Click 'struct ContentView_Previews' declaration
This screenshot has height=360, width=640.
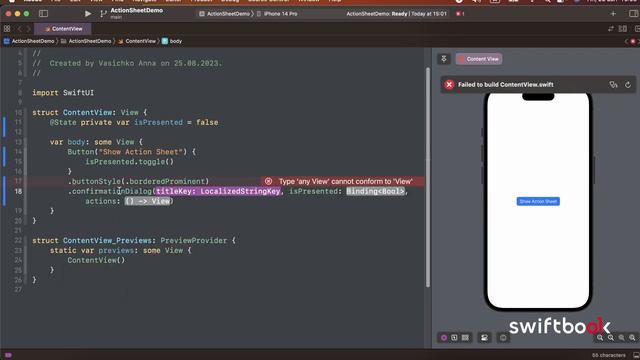coord(134,240)
